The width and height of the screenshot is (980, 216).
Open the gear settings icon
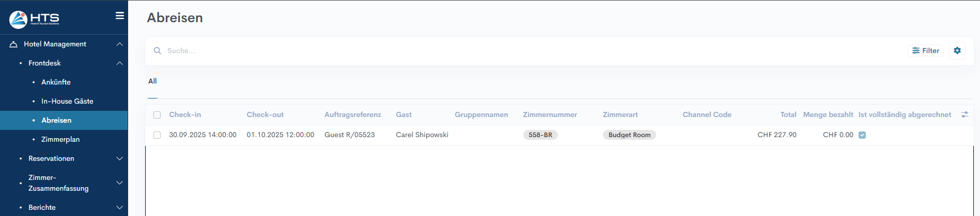957,51
